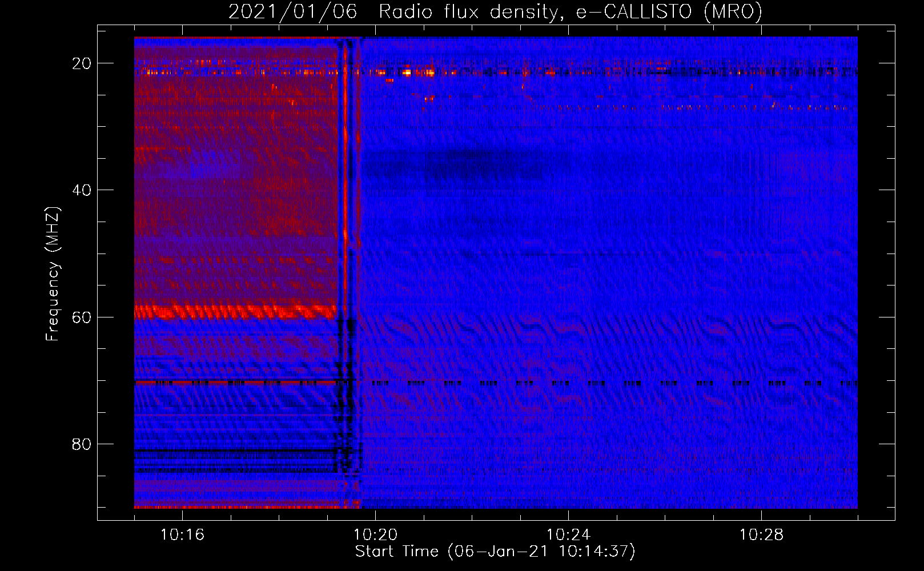Click the '10:20' time tick label

point(375,535)
